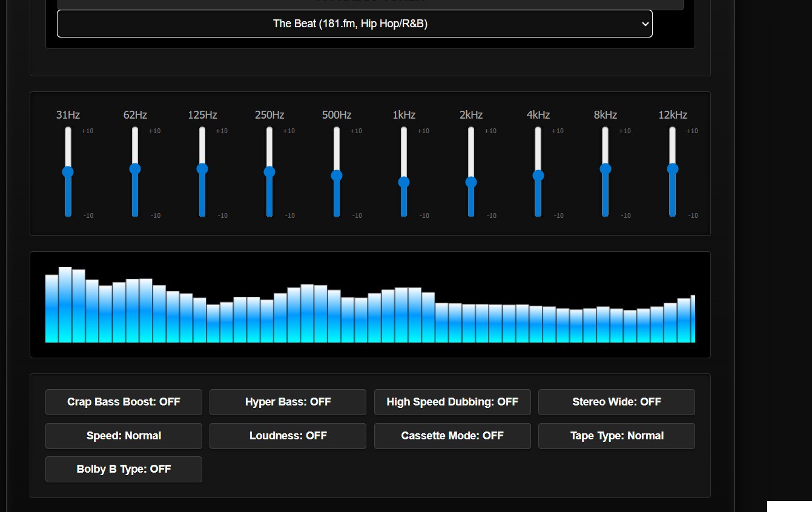Click the Speed: Normal button

(x=124, y=436)
